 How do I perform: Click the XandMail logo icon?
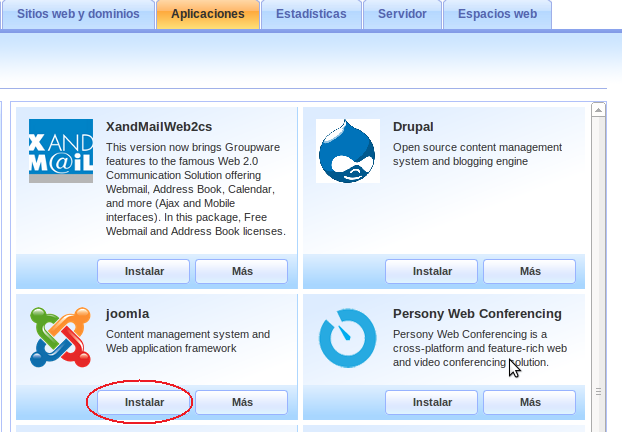click(x=61, y=151)
